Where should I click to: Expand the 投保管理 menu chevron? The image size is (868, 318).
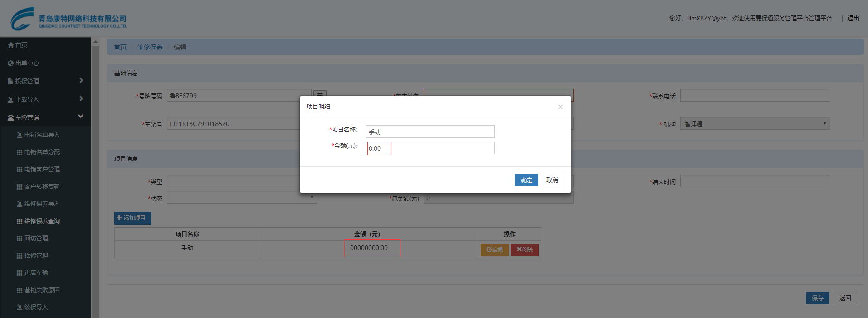pyautogui.click(x=81, y=81)
